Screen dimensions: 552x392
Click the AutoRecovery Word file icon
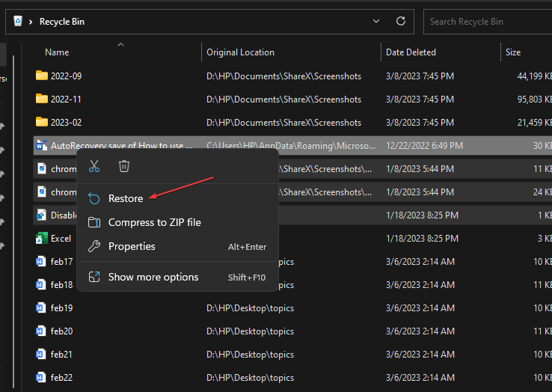pyautogui.click(x=42, y=145)
